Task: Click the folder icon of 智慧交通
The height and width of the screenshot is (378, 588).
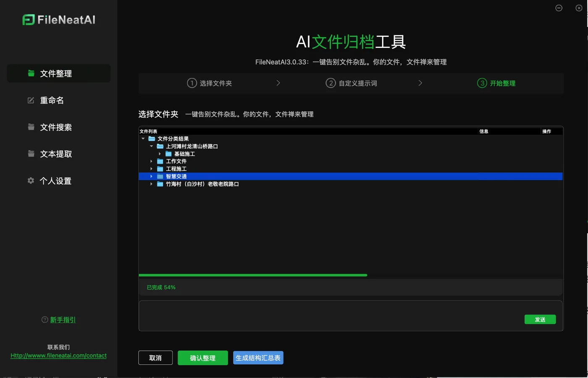Action: (x=160, y=176)
